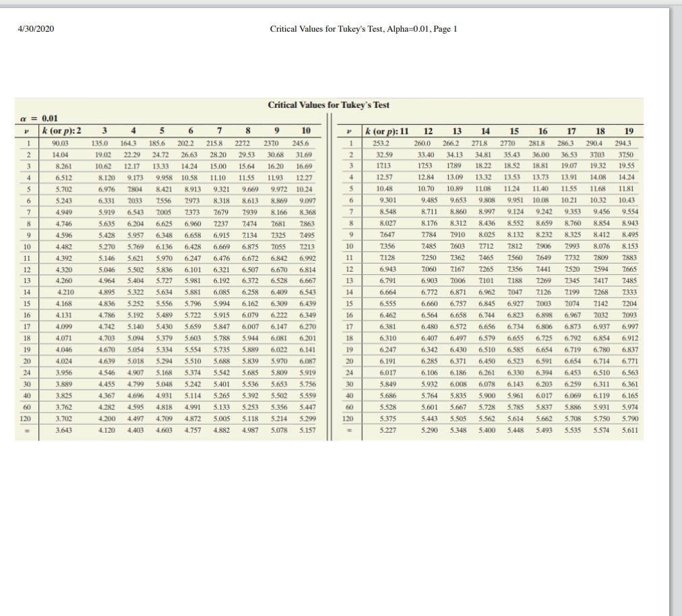This screenshot has height=616, width=682.
Task: Click the cell value 8.261
Action: pos(64,166)
